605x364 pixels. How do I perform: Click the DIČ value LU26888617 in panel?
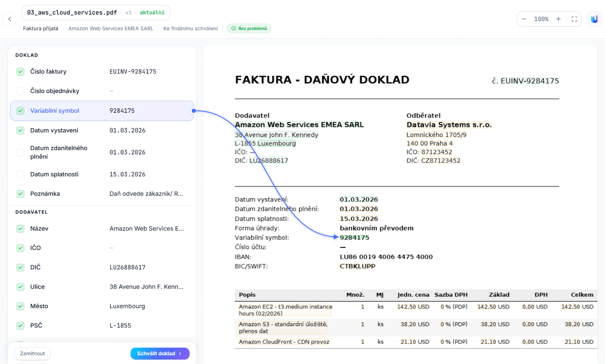128,268
